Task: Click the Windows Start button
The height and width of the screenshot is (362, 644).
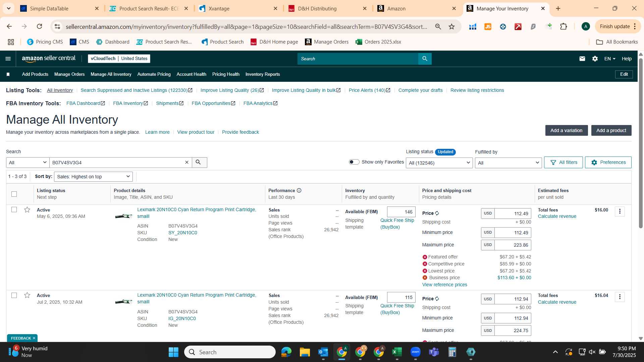Action: tap(173, 352)
